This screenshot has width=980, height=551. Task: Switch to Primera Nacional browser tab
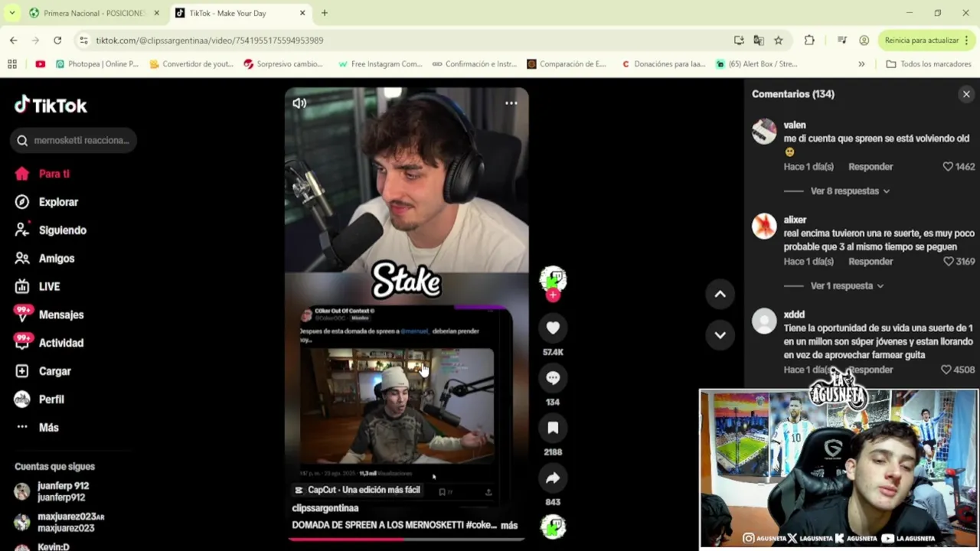(x=93, y=13)
